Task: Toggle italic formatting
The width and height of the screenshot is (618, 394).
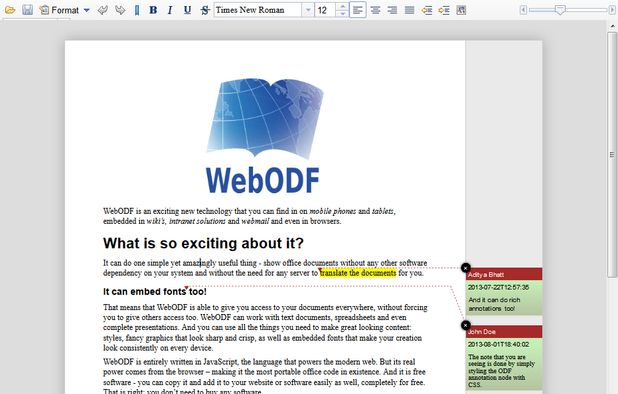Action: click(x=170, y=10)
